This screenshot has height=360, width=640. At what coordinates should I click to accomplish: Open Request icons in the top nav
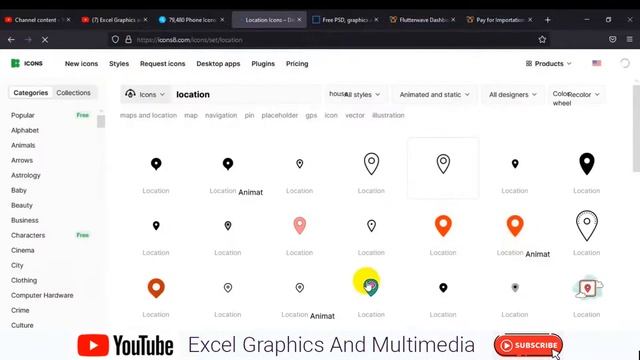pos(162,64)
